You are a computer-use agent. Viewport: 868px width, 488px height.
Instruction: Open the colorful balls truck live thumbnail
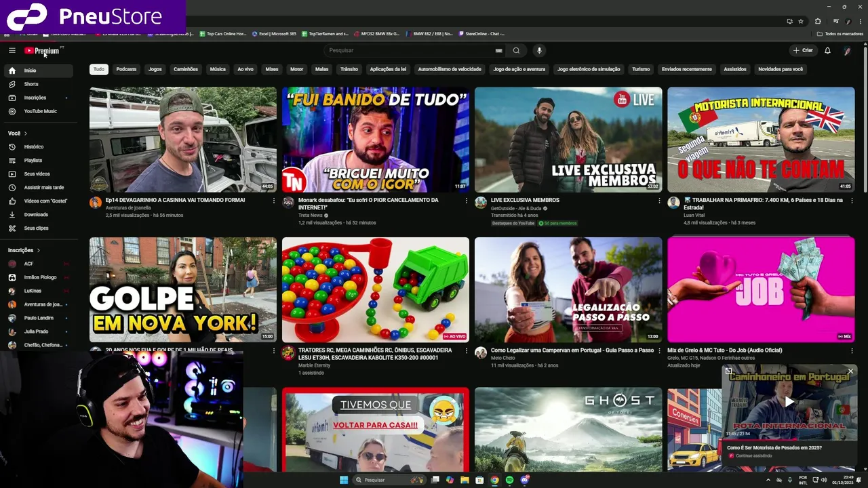[x=376, y=289]
